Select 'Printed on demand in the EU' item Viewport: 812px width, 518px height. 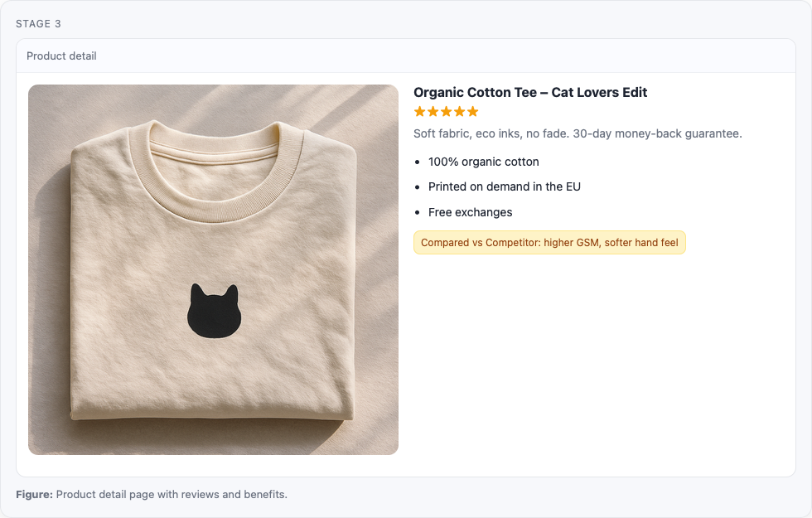tap(504, 186)
